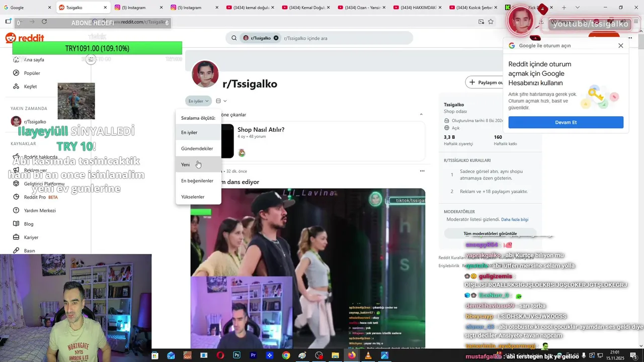The width and height of the screenshot is (644, 362).
Task: Click Tüm moderatörleri görüntüle button
Action: [490, 233]
